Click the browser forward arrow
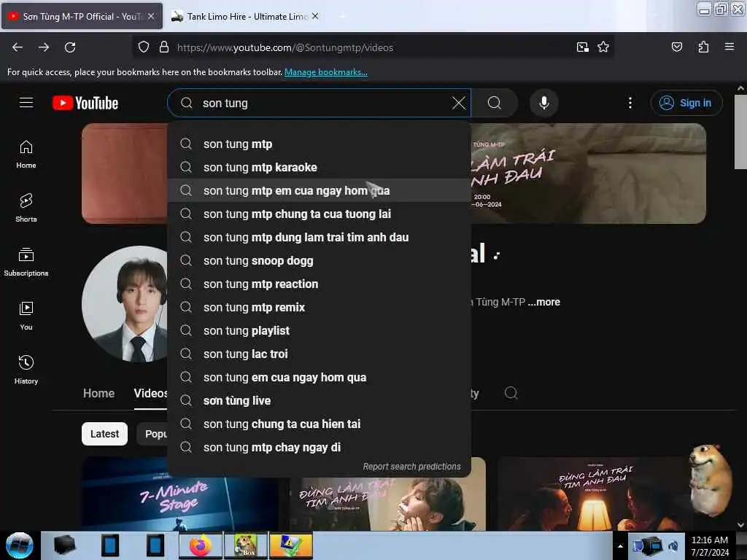The width and height of the screenshot is (747, 560). pyautogui.click(x=44, y=47)
